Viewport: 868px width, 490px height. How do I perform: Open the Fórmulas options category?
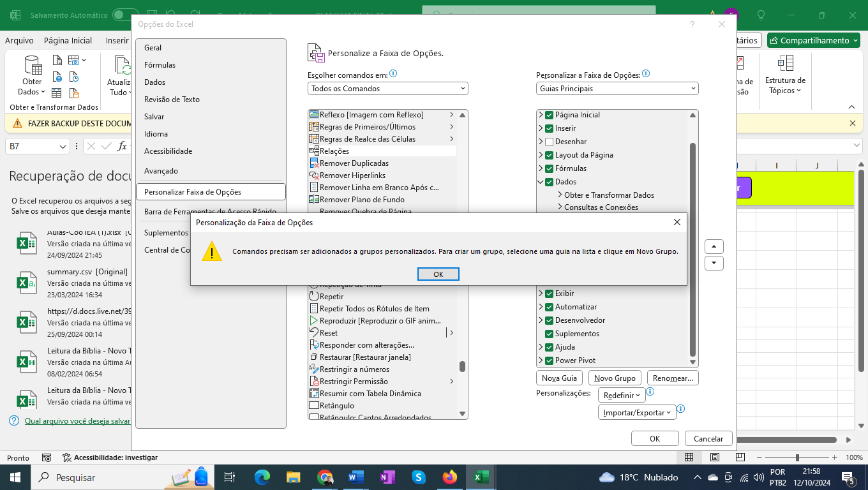click(x=211, y=65)
